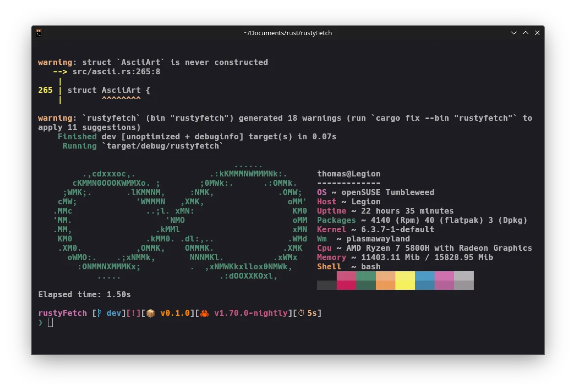Click the 'v1.70.0-nightly' Rust version
The width and height of the screenshot is (576, 392).
click(251, 313)
